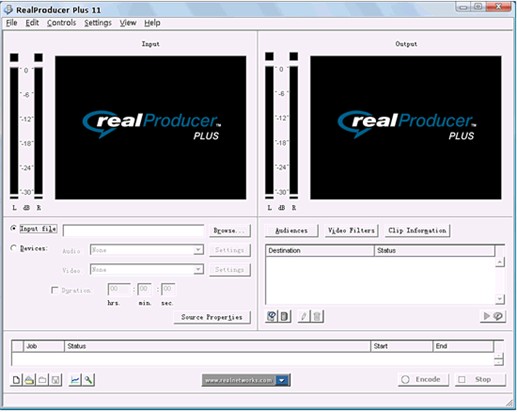Open the Help menu
This screenshot has height=412, width=517.
point(152,23)
